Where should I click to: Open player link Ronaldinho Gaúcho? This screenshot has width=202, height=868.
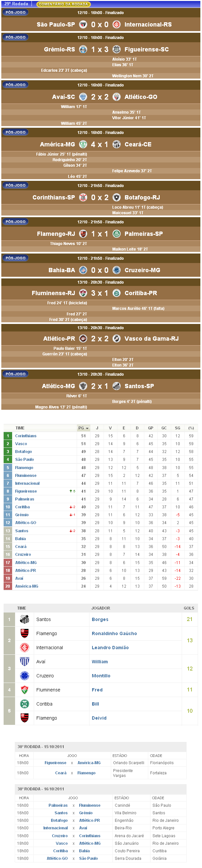coord(114,633)
